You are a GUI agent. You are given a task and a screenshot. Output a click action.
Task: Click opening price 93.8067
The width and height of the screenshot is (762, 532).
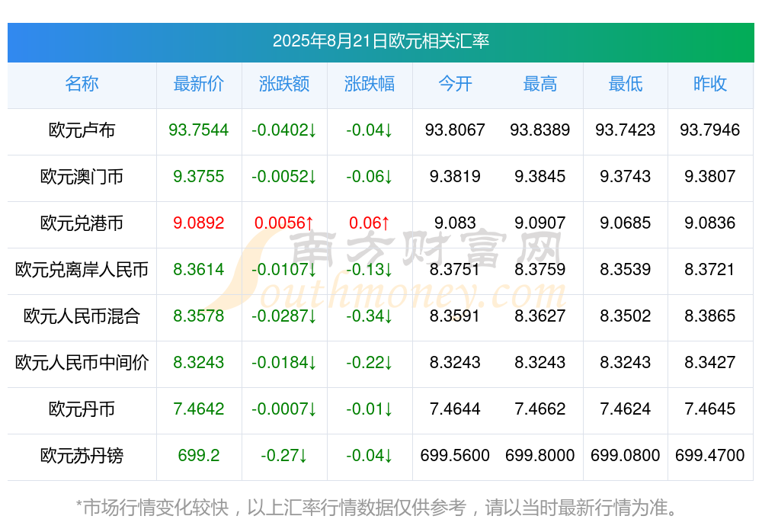pos(455,130)
